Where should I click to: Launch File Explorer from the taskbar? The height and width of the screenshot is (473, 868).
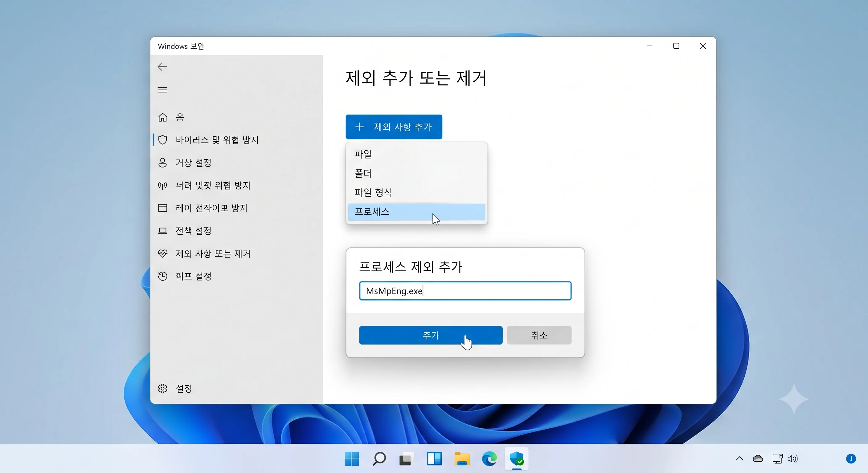[x=462, y=459]
